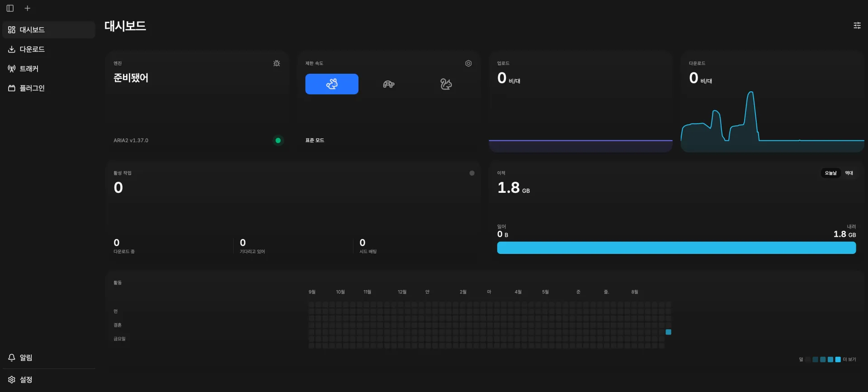Click the plus icon to add a download
The image size is (868, 392).
pyautogui.click(x=27, y=8)
